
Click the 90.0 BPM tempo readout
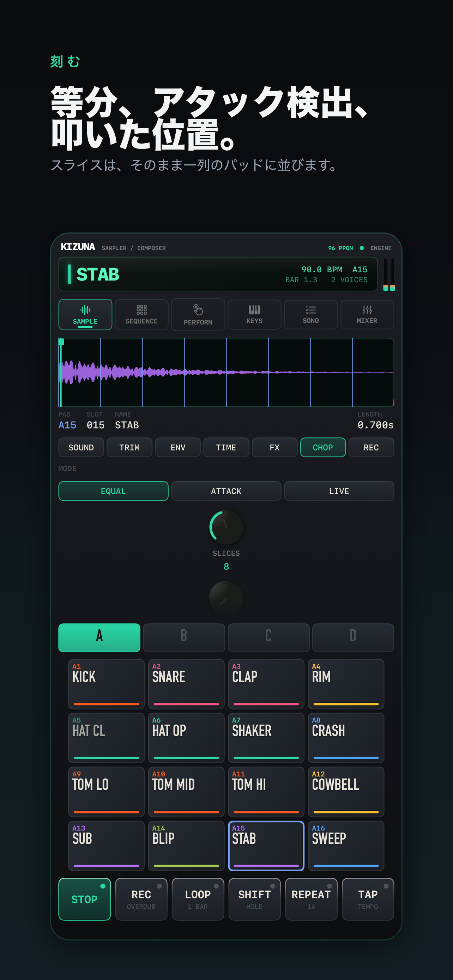[x=321, y=270]
